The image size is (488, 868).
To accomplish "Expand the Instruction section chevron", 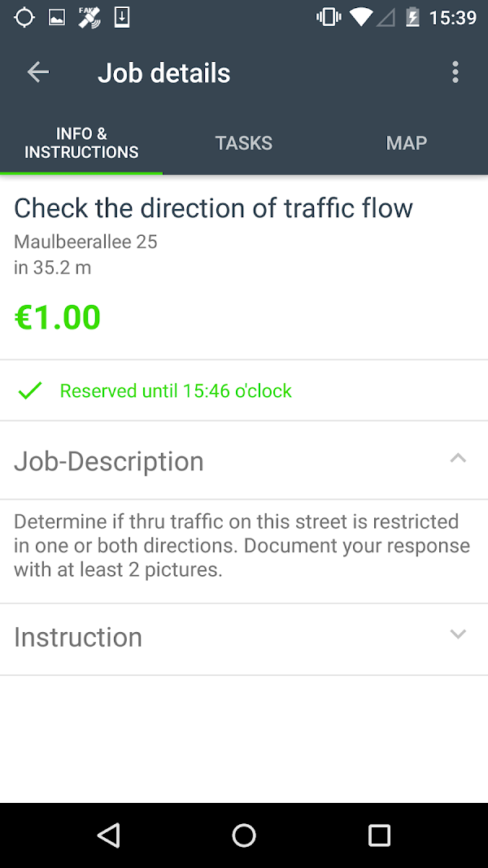I will (x=458, y=634).
